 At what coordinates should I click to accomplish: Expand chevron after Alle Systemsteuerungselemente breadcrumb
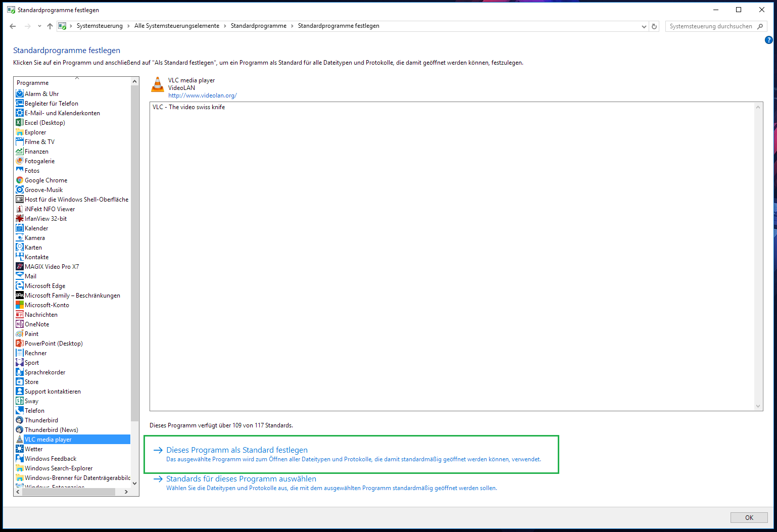coord(225,26)
